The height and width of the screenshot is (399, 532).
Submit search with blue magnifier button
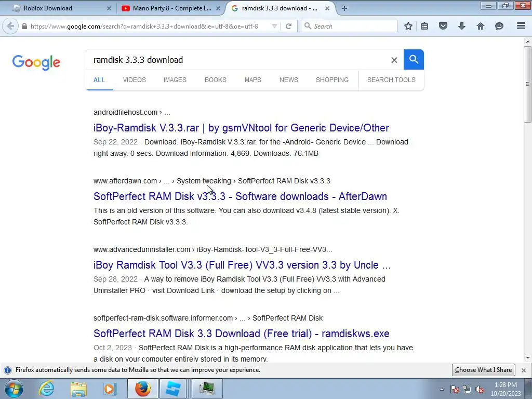coord(414,59)
